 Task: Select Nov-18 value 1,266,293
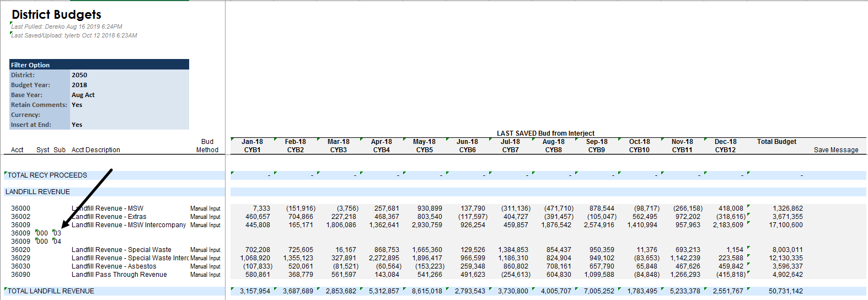pos(685,275)
